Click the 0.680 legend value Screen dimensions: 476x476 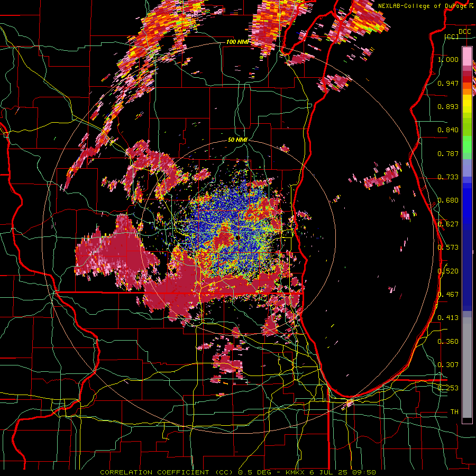448,200
